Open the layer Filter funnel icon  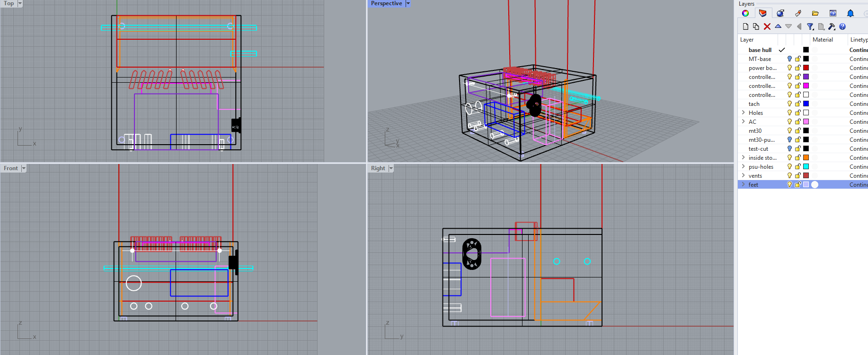[x=810, y=26]
